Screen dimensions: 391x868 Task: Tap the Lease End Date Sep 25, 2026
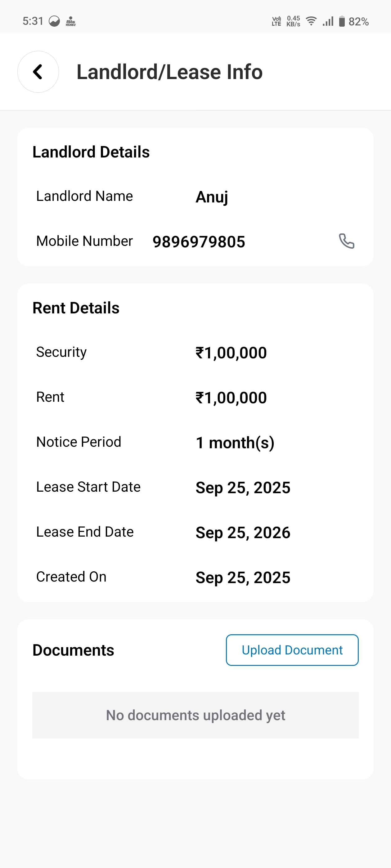tap(243, 532)
